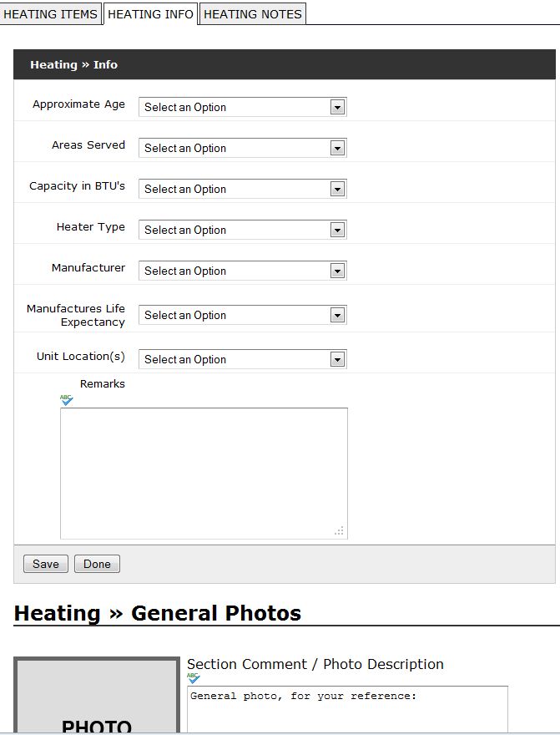Screen dimensions: 560x735
Task: Click the PHOTO placeholder thumbnail
Action: [97, 695]
